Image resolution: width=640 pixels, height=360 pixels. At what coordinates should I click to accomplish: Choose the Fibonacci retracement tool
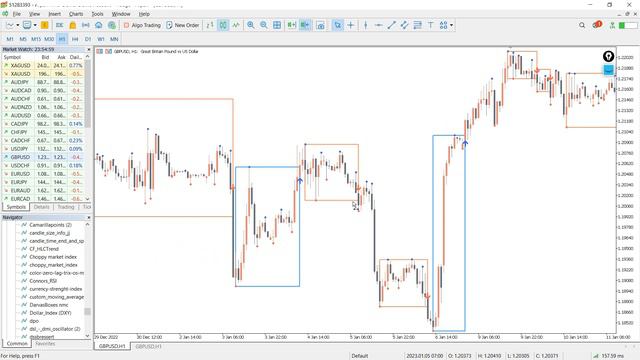pyautogui.click(x=418, y=25)
